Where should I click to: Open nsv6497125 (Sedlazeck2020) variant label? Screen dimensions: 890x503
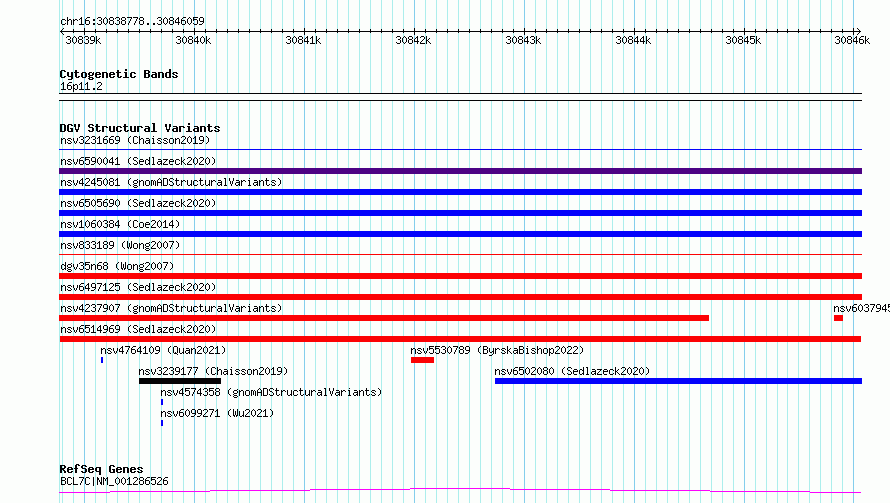(138, 287)
